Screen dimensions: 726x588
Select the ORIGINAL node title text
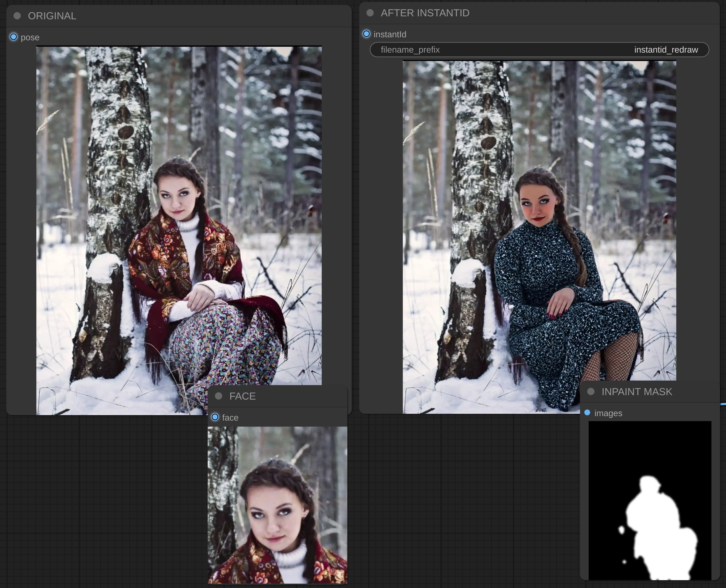click(x=52, y=16)
